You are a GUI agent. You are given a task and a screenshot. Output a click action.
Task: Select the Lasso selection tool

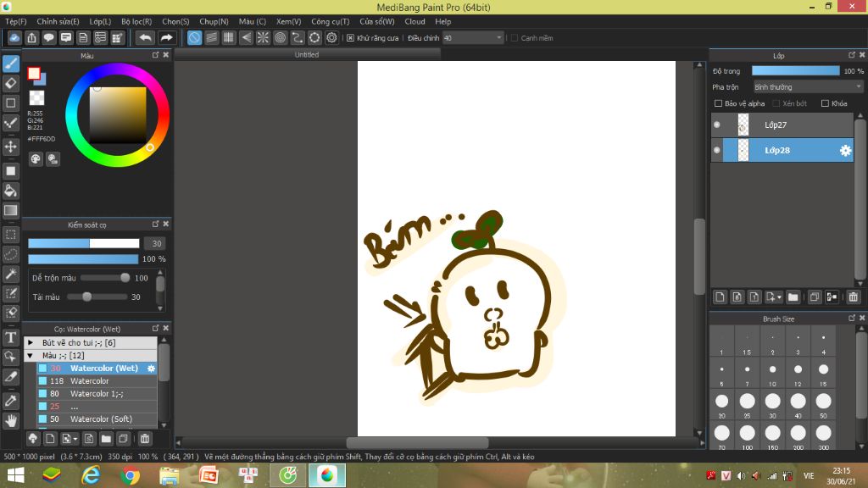(10, 254)
